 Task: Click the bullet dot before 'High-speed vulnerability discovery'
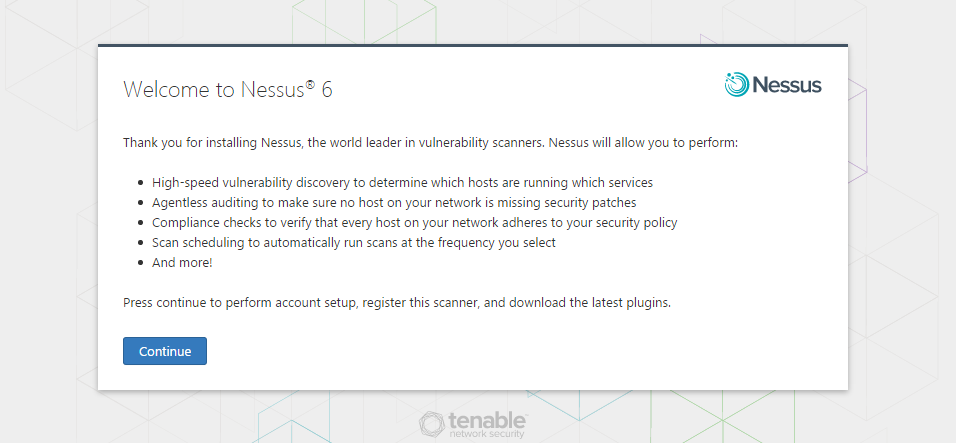click(x=141, y=183)
